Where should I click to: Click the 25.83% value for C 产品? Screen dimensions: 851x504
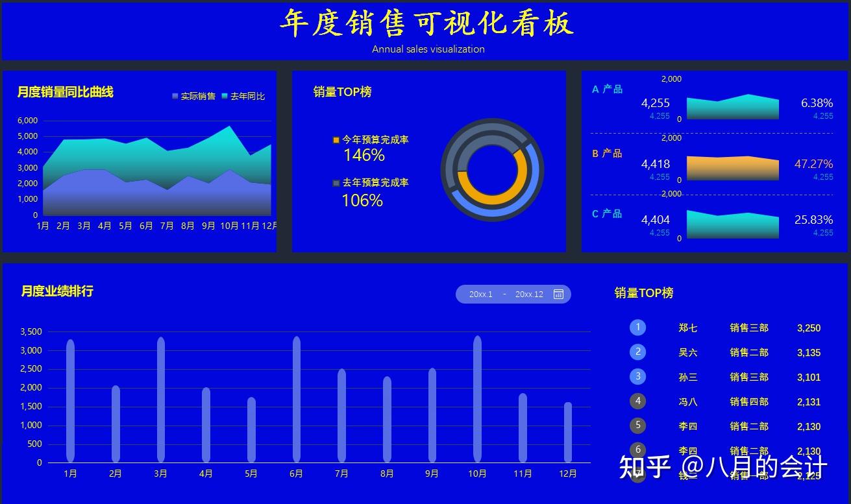[814, 220]
